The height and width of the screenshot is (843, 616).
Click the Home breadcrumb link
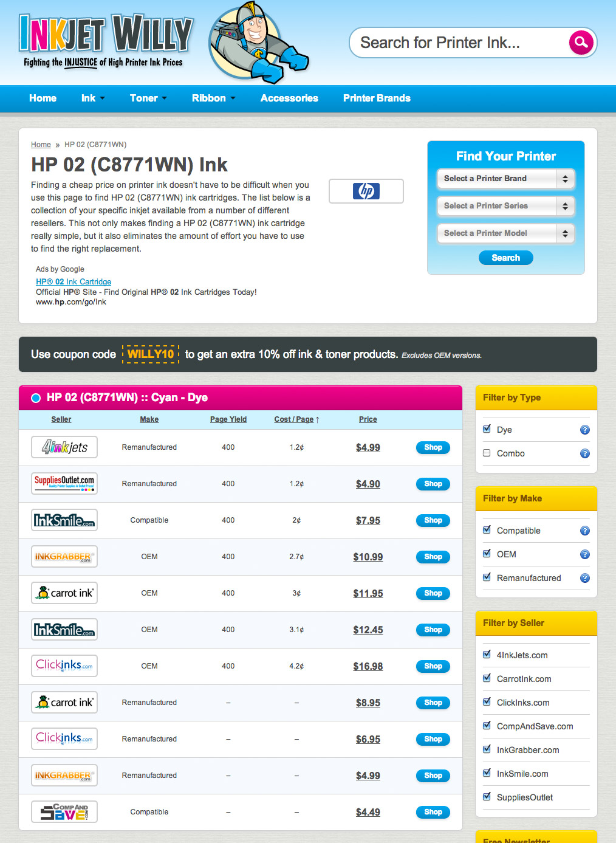41,145
